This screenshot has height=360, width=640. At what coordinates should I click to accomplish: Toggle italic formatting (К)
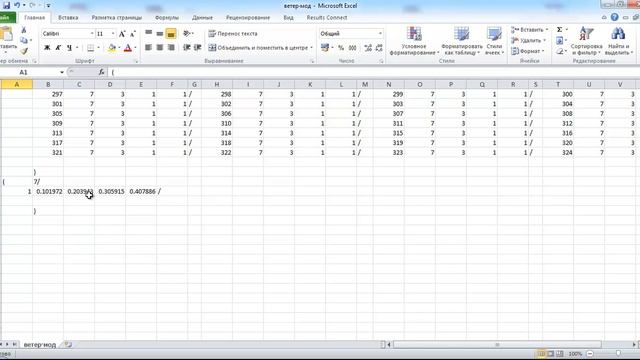[58, 48]
